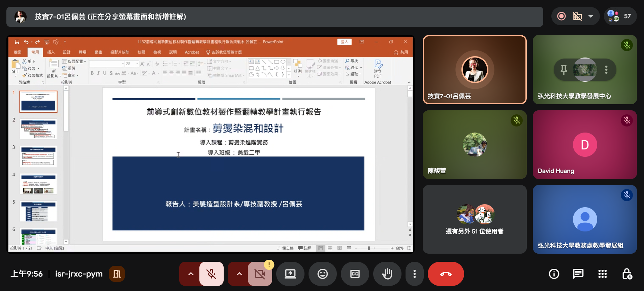The image size is (644, 291).
Task: Send an emoji reaction
Action: point(322,274)
